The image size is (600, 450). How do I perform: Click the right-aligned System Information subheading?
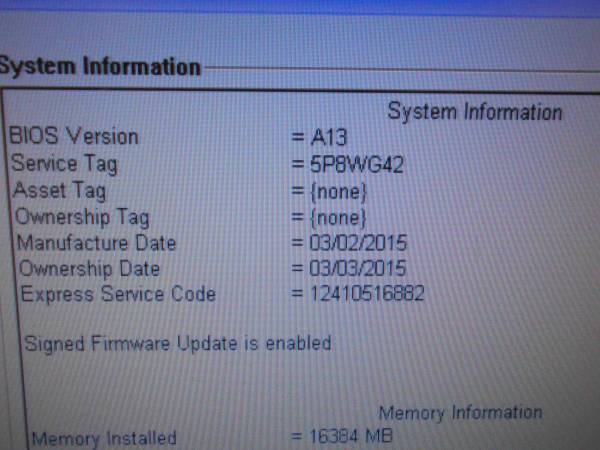click(x=474, y=111)
